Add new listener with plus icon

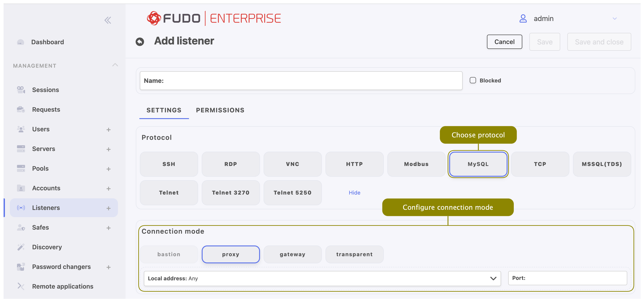pos(109,208)
